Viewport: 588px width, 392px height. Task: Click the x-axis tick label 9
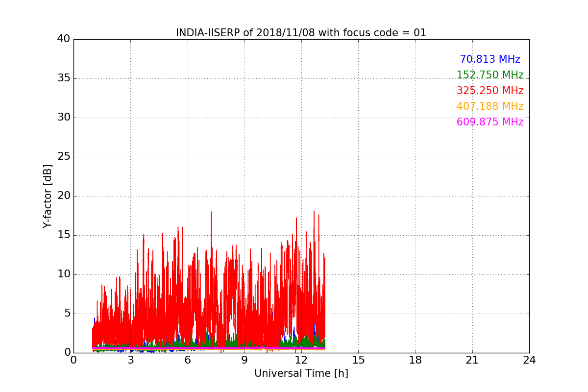coord(245,360)
